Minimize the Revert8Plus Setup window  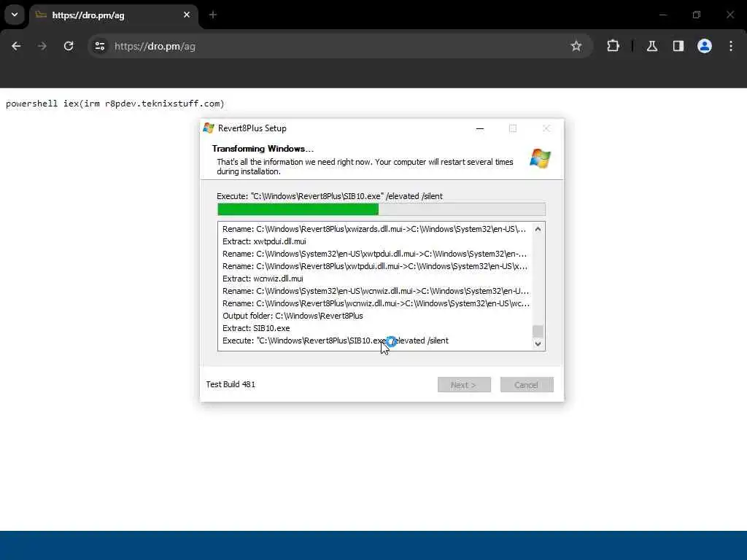(x=480, y=128)
